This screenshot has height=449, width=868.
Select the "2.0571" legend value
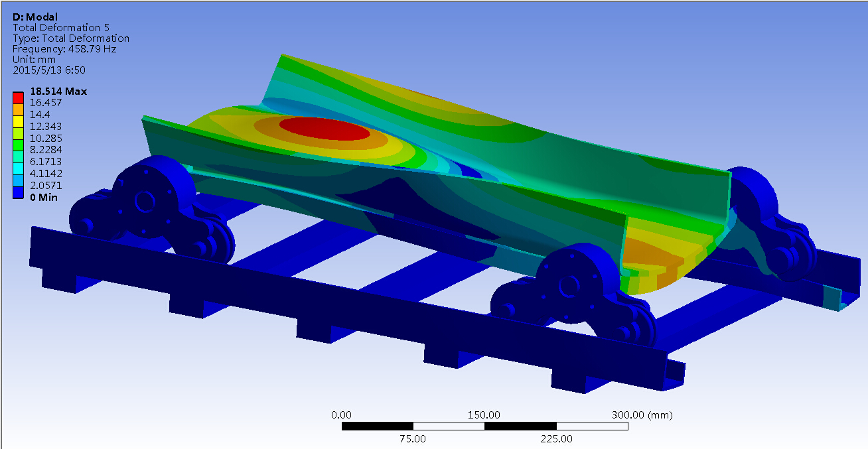click(46, 186)
